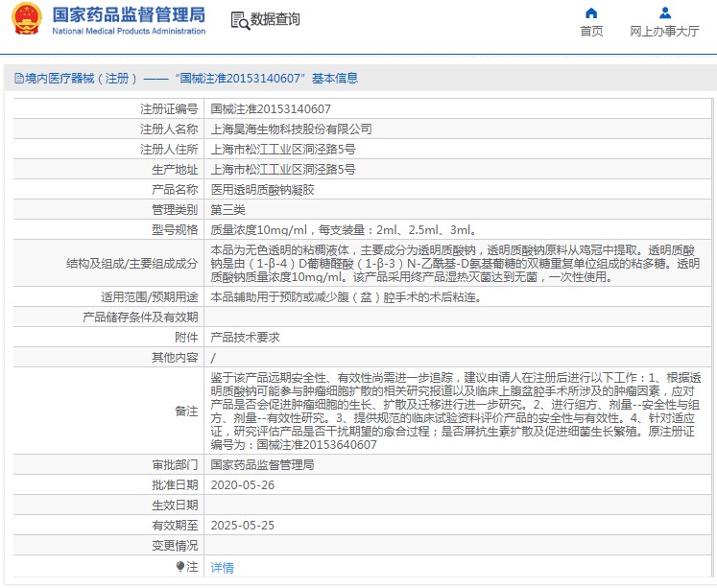Click the 数据查询 document search icon
Screen dimensions: 717x588
(240, 19)
